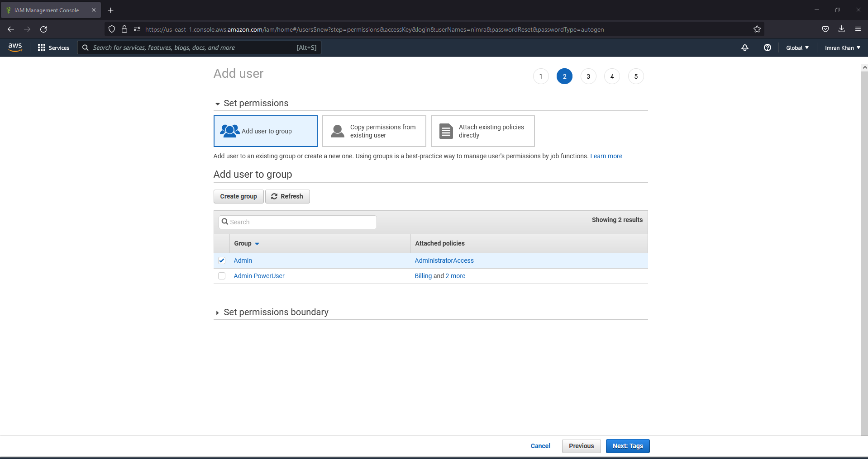Image resolution: width=868 pixels, height=459 pixels.
Task: Click the Services grid icon
Action: pos(41,47)
